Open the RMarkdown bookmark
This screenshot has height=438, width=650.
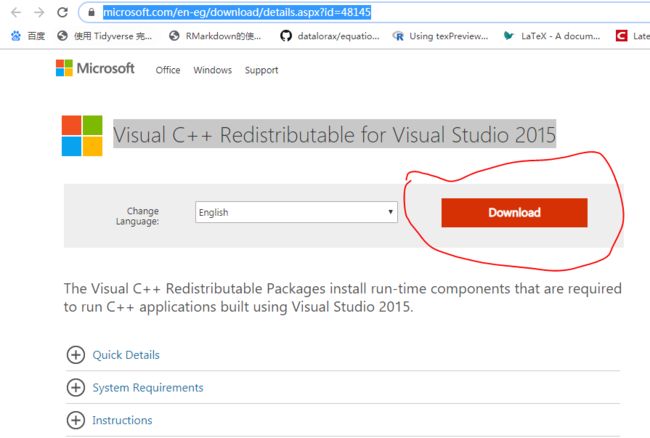[x=215, y=36]
